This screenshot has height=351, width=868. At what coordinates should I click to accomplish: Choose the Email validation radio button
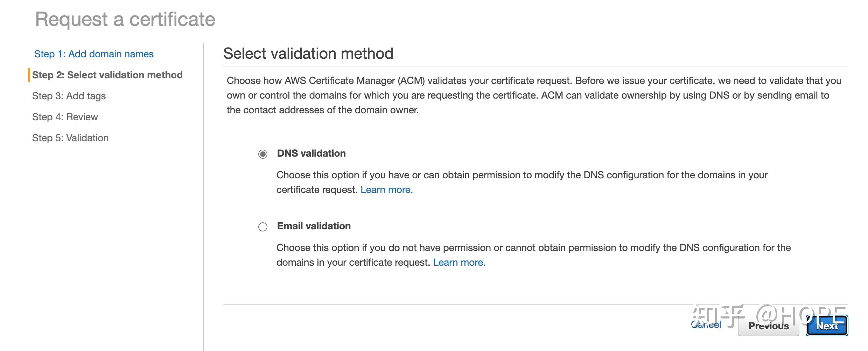263,227
